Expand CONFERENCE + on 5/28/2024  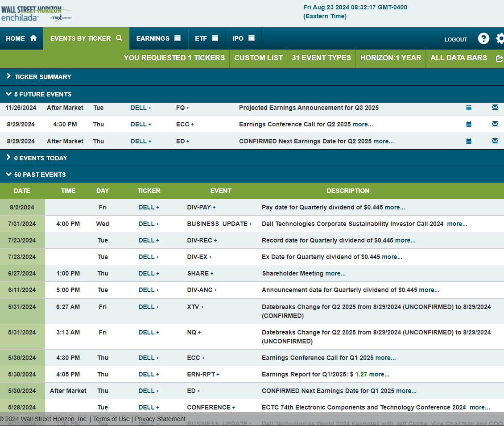click(x=211, y=407)
